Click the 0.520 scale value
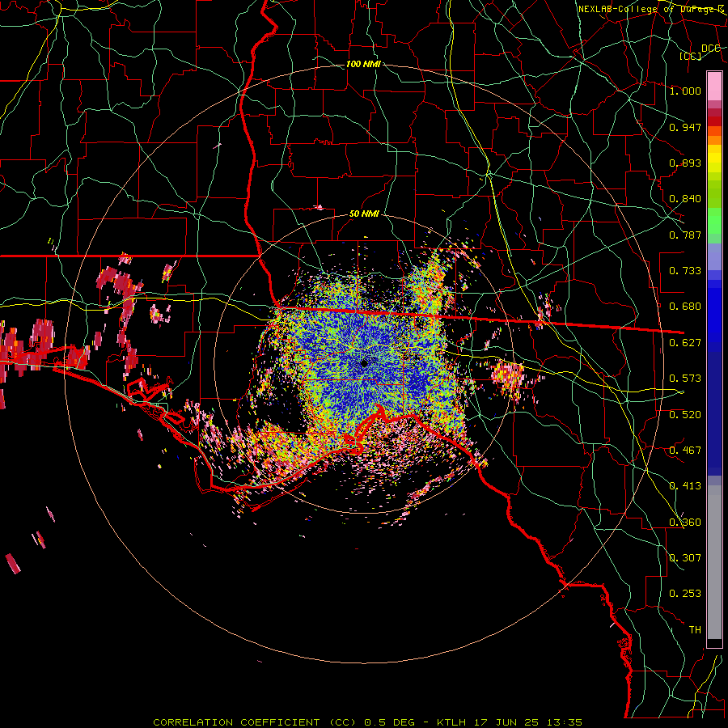 pyautogui.click(x=685, y=414)
